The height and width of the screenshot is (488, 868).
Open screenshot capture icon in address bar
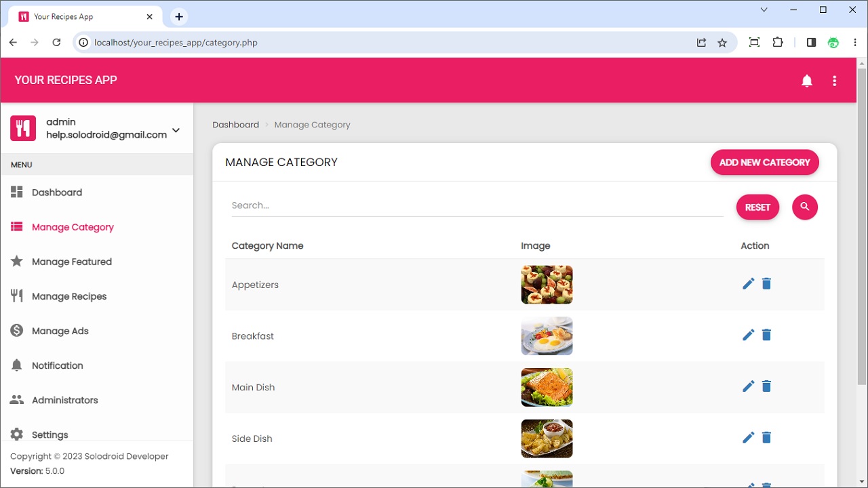tap(754, 43)
